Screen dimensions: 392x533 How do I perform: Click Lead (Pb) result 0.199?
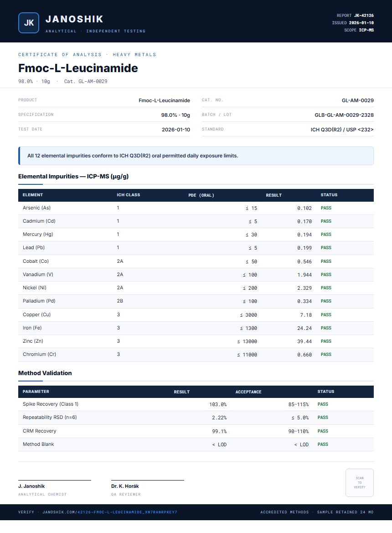click(x=304, y=248)
